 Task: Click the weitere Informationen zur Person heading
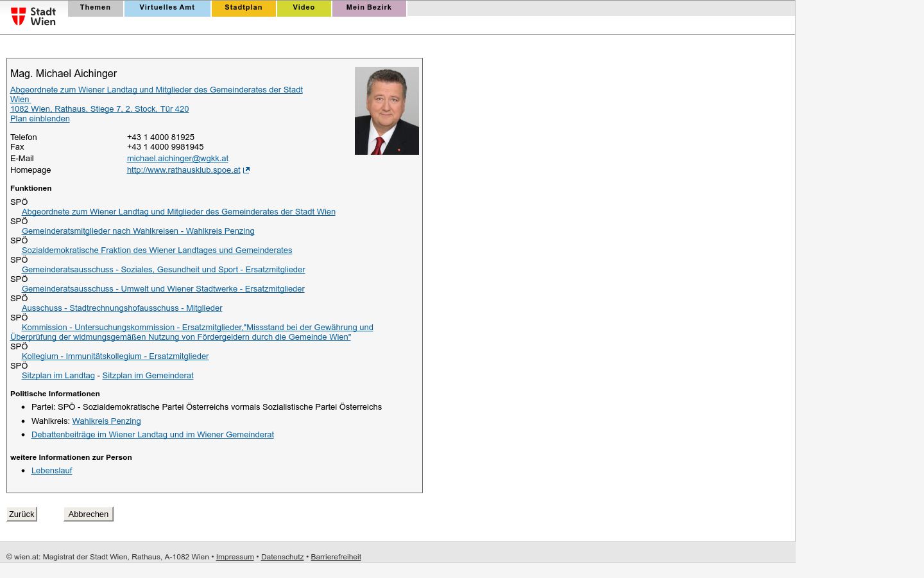71,458
